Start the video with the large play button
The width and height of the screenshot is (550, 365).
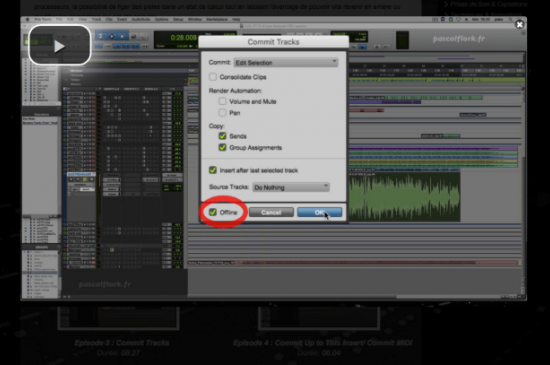coord(60,46)
